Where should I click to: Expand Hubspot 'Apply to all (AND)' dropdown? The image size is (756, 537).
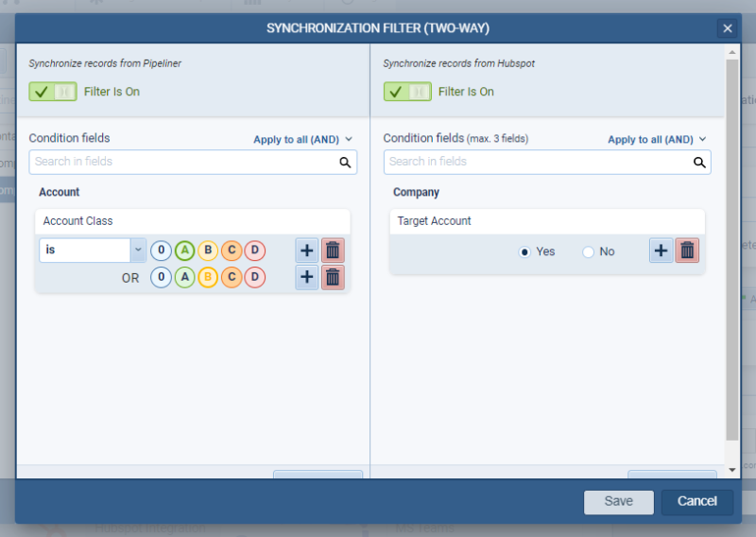pyautogui.click(x=657, y=139)
